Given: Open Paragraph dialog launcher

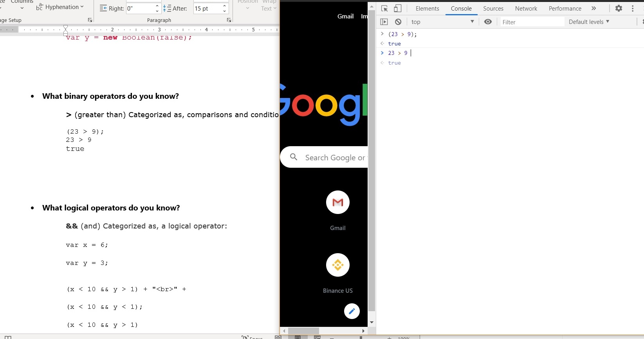Looking at the screenshot, I should [x=229, y=20].
